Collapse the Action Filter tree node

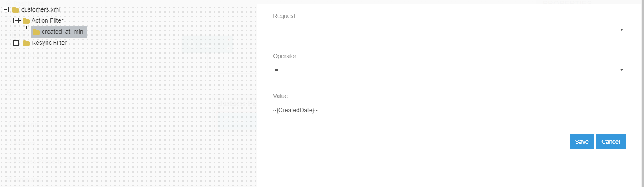(16, 20)
